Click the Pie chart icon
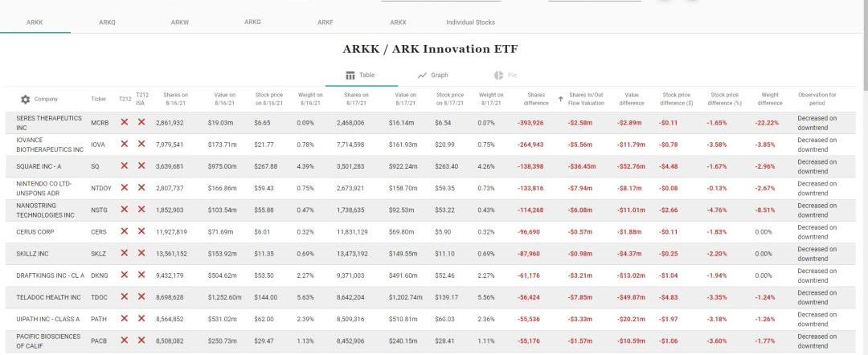The image size is (868, 355). point(498,75)
